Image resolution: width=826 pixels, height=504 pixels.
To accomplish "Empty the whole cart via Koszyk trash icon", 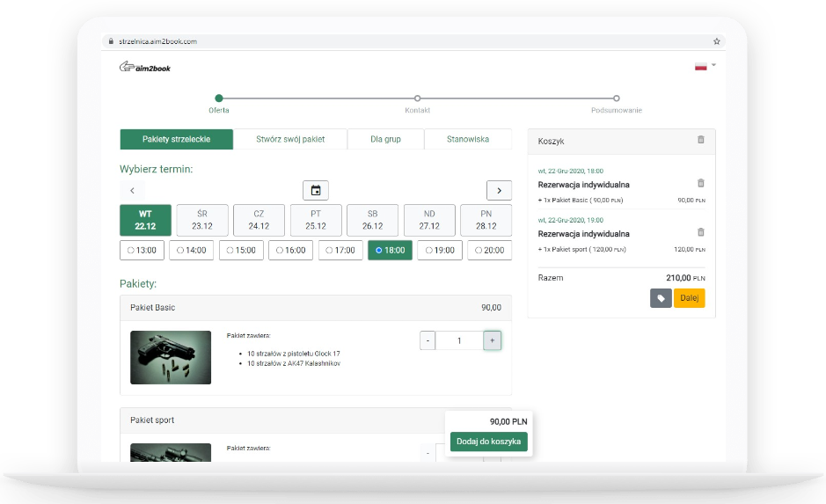I will point(700,140).
